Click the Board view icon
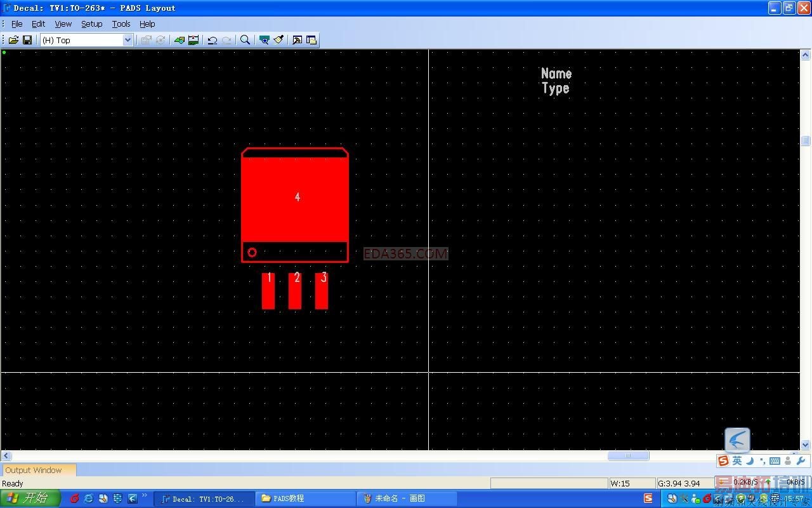812x508 pixels. point(265,40)
